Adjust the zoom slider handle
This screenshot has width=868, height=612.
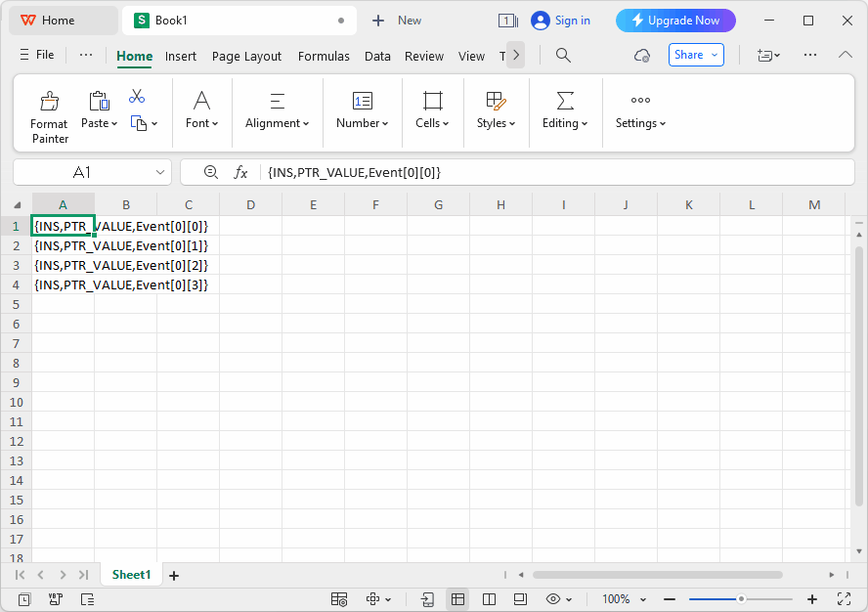point(741,599)
